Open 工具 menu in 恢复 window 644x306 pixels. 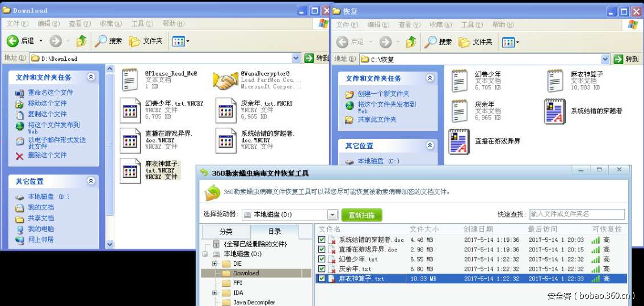tap(472, 24)
